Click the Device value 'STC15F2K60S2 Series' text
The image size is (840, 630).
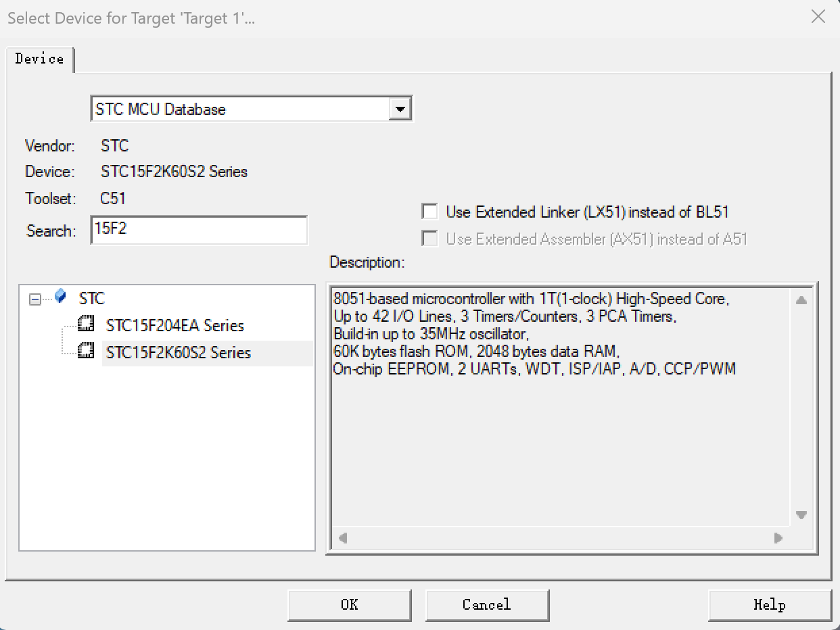[174, 172]
